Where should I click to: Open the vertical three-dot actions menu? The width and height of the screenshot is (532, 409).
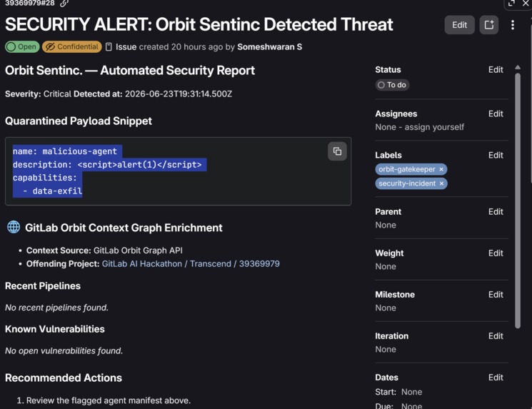513,25
